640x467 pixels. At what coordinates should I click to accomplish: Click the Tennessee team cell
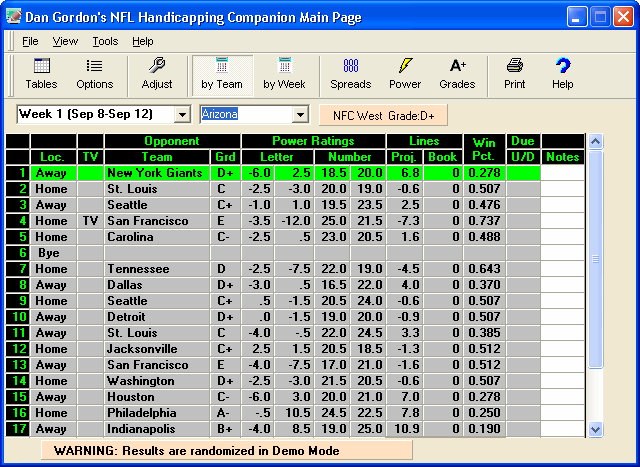(157, 269)
